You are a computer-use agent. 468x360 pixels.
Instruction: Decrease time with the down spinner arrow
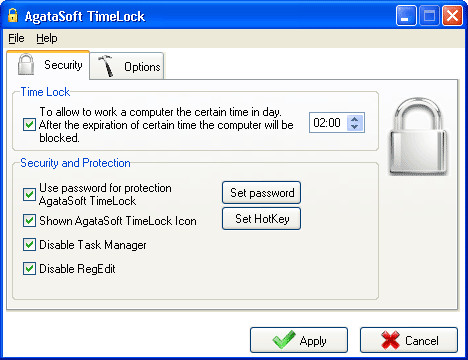[355, 127]
